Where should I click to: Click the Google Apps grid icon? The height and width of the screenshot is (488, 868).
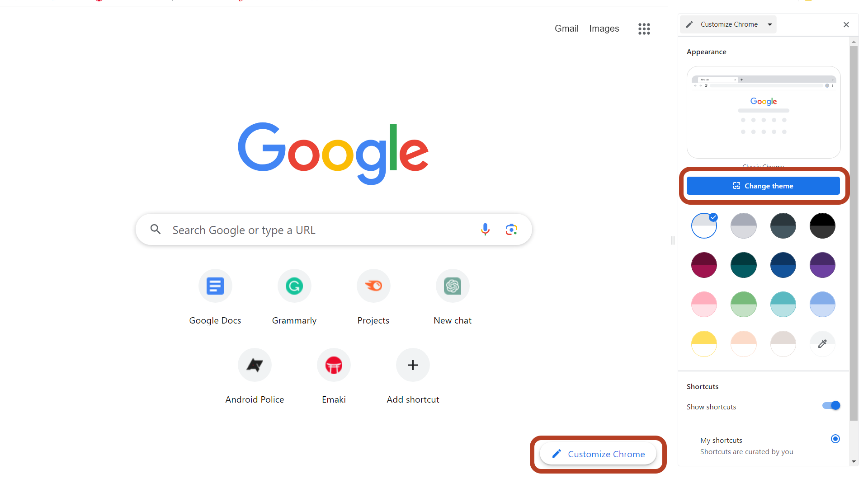coord(643,28)
